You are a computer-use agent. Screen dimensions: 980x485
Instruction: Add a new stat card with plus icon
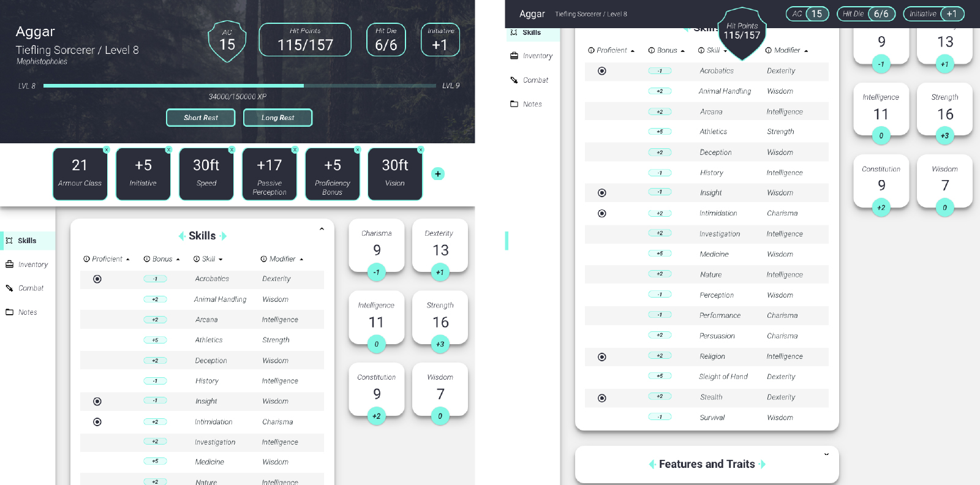click(x=438, y=174)
